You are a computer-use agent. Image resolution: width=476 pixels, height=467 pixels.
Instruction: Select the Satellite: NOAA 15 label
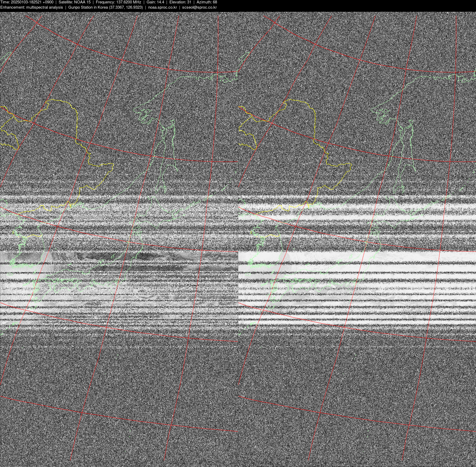click(x=75, y=2)
